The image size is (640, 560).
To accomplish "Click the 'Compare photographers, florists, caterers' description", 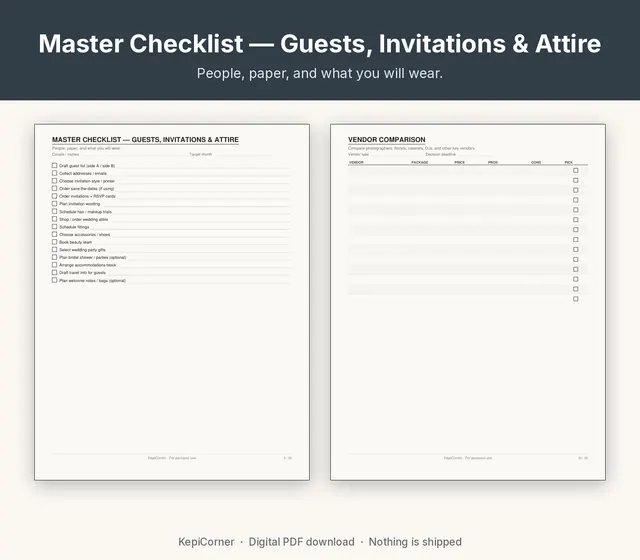I will click(411, 148).
